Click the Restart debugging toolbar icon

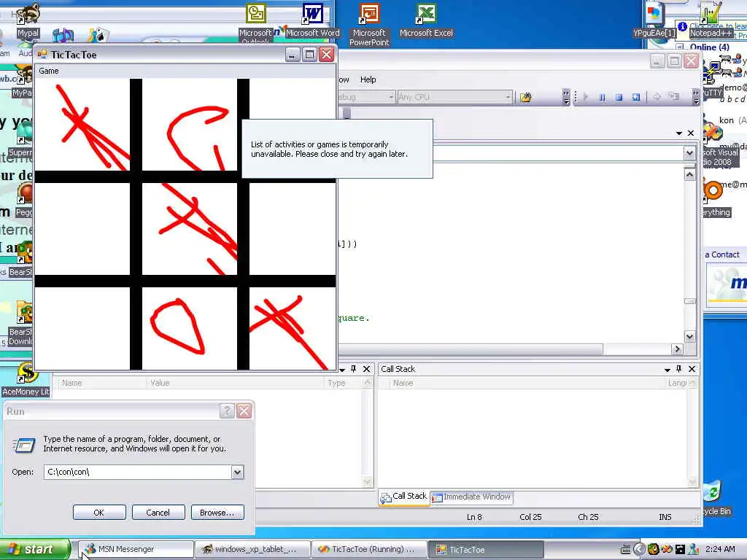[635, 97]
